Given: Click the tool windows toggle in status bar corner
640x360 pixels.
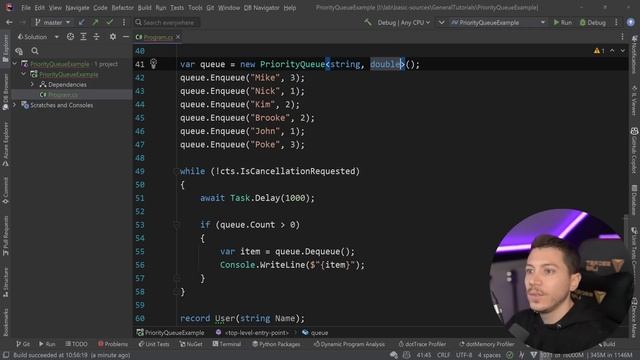Looking at the screenshot, I should (x=6, y=356).
